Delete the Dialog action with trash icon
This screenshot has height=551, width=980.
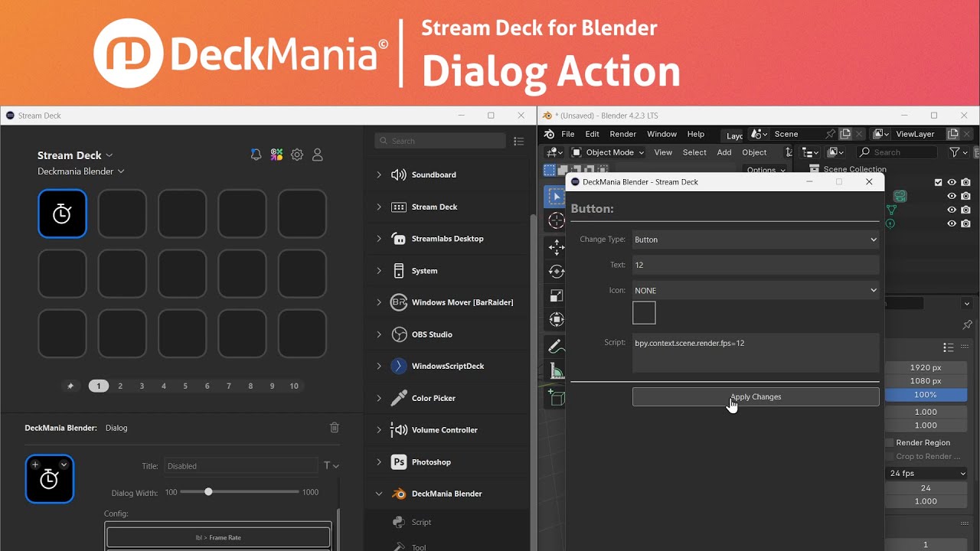pos(335,428)
